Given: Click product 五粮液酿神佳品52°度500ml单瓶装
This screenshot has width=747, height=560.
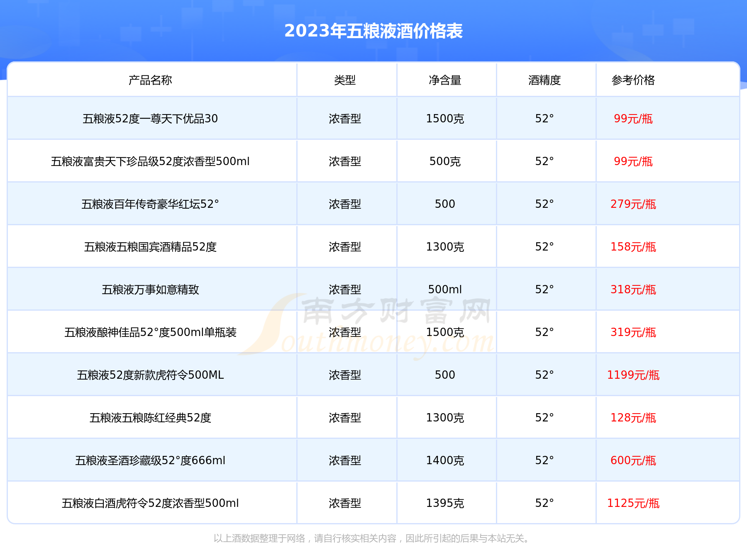Looking at the screenshot, I should pos(150,332).
